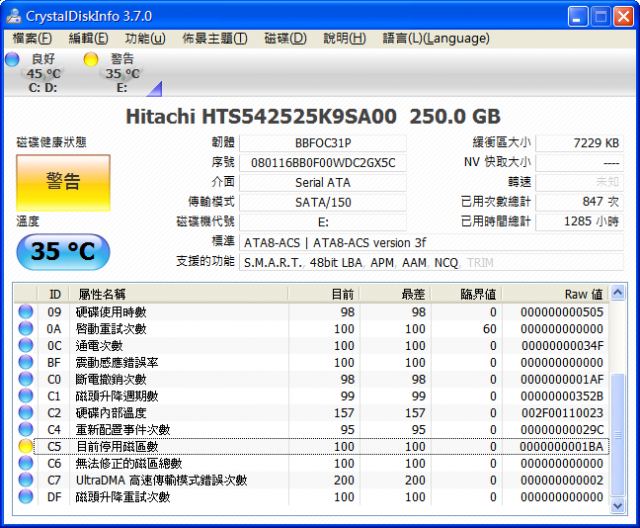Image resolution: width=640 pixels, height=528 pixels.
Task: Click status orb of row DF 磁頭升降重試次數
Action: [26, 497]
